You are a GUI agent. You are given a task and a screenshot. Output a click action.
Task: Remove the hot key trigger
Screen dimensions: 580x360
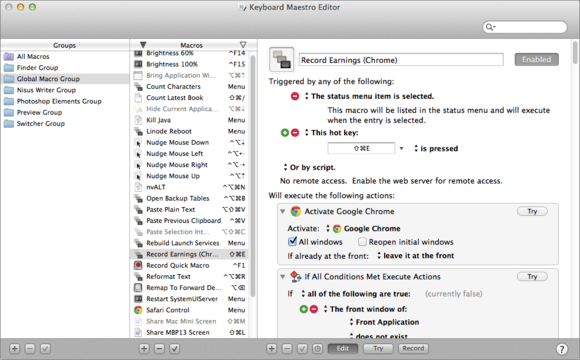point(295,132)
